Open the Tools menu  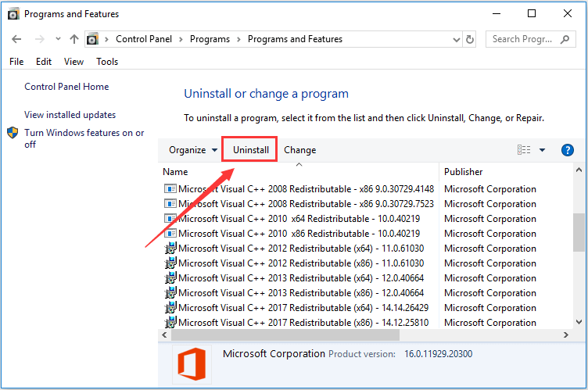point(107,62)
